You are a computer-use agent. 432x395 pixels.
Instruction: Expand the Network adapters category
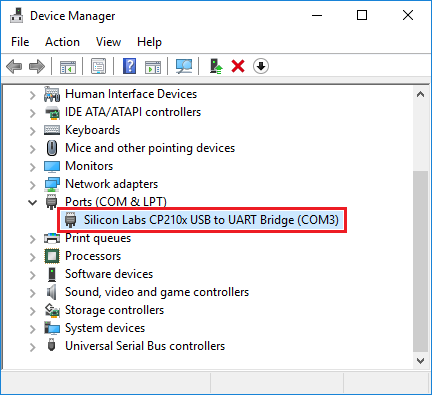coord(32,185)
